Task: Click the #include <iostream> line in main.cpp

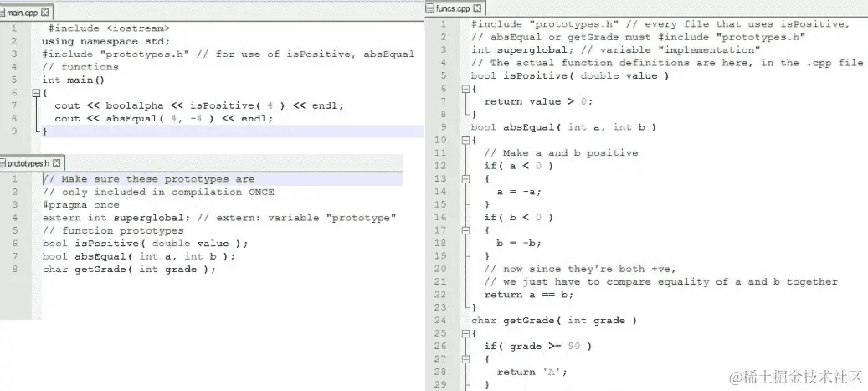Action: tap(110, 28)
